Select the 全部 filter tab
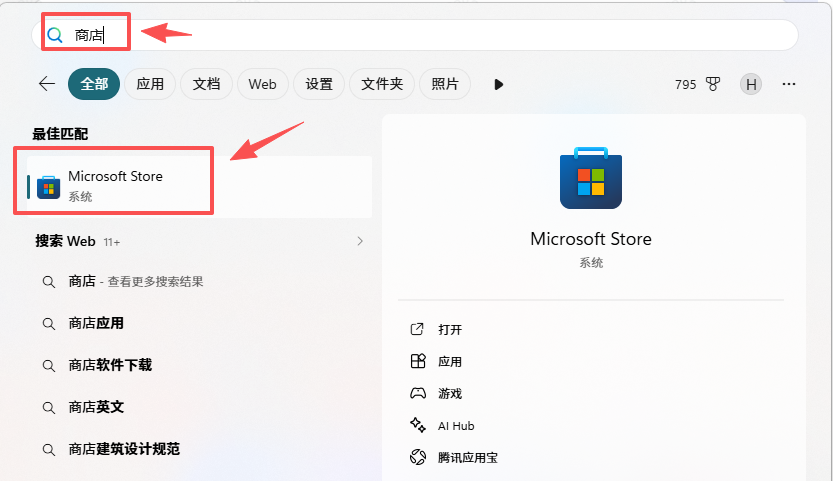The image size is (833, 481). 94,84
